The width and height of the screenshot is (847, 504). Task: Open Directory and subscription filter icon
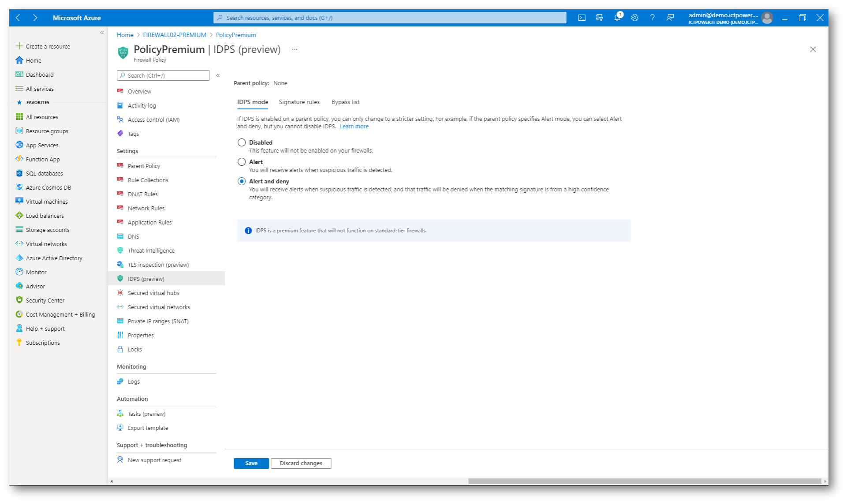point(599,18)
